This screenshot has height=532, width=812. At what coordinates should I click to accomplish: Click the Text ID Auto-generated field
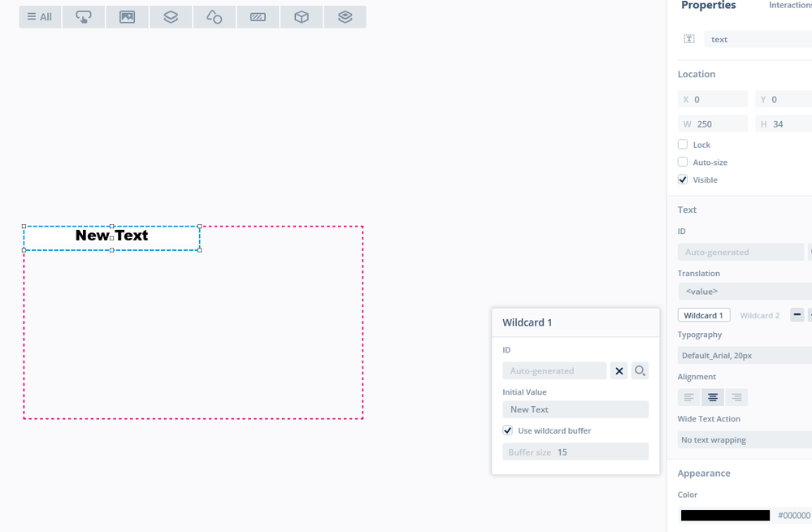coord(740,252)
